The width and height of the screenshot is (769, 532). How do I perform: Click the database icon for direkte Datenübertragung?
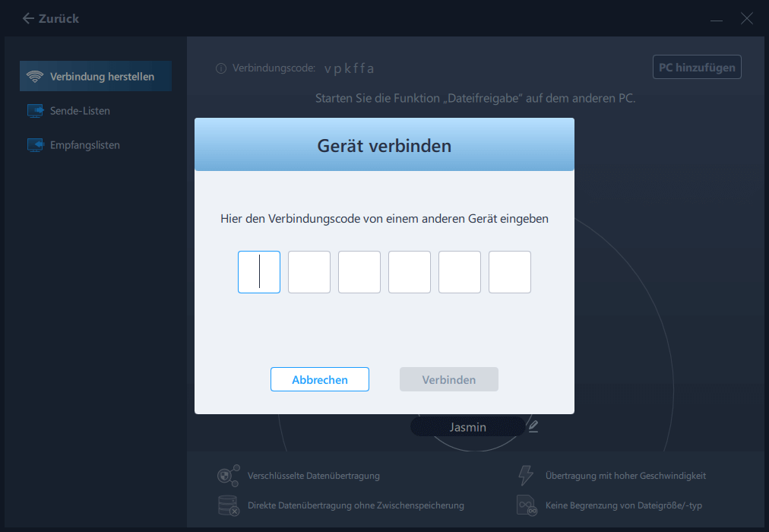click(227, 505)
